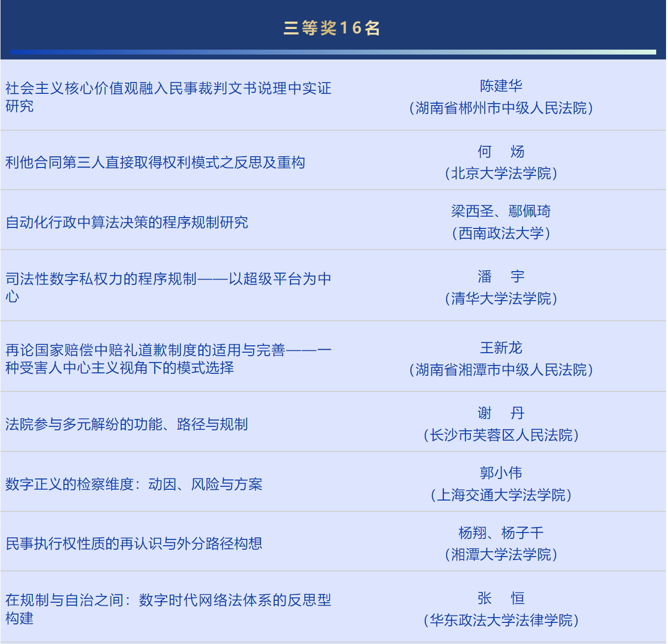Click authors 梁西圣、鄢佩琦
This screenshot has height=644, width=668.
(x=501, y=211)
